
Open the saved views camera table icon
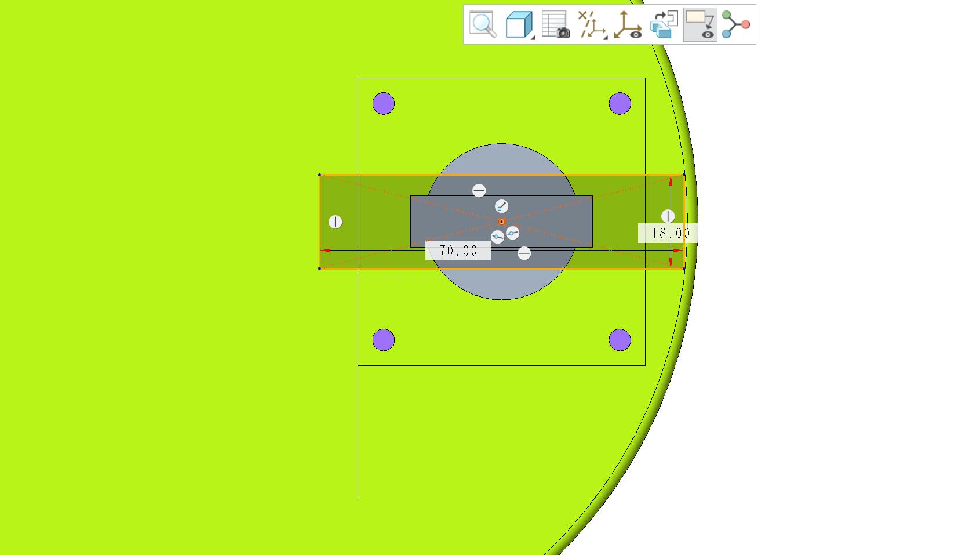coord(555,24)
